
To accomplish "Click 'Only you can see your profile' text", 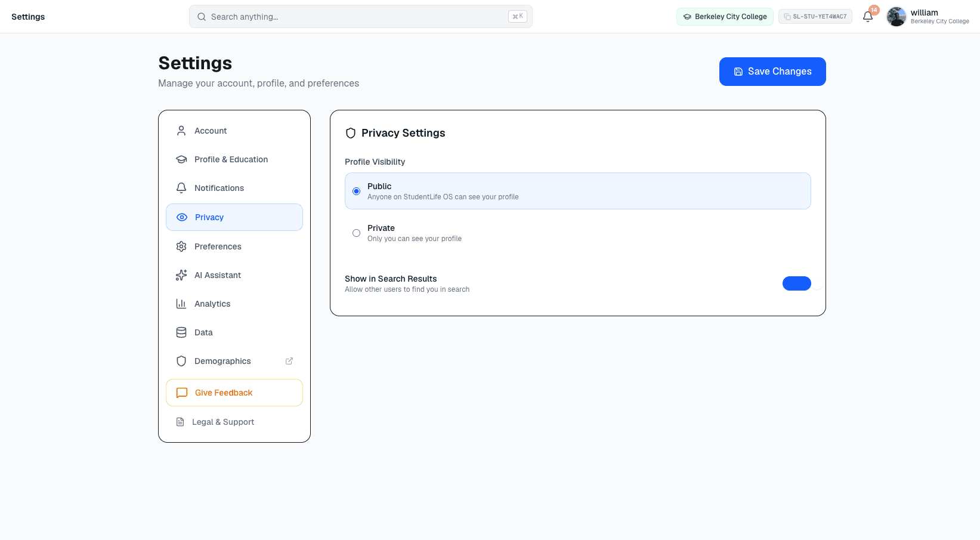I will click(x=415, y=239).
